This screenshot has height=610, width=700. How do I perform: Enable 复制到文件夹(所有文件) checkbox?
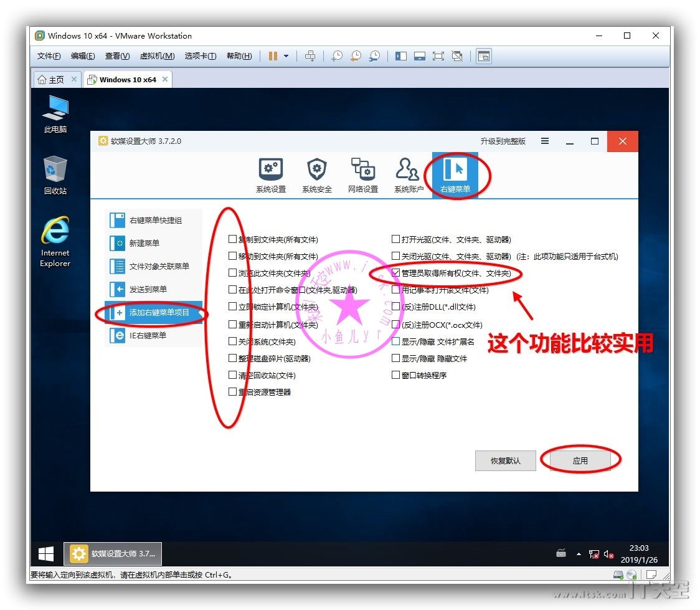click(x=232, y=239)
